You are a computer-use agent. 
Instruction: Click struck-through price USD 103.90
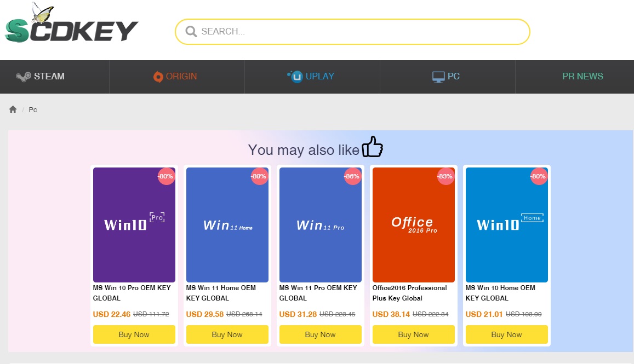524,314
